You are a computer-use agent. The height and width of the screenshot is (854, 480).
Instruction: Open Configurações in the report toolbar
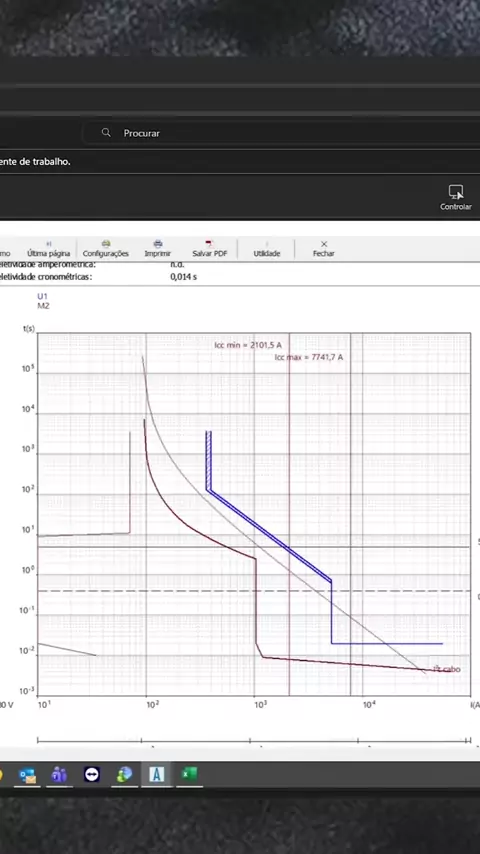(x=106, y=249)
